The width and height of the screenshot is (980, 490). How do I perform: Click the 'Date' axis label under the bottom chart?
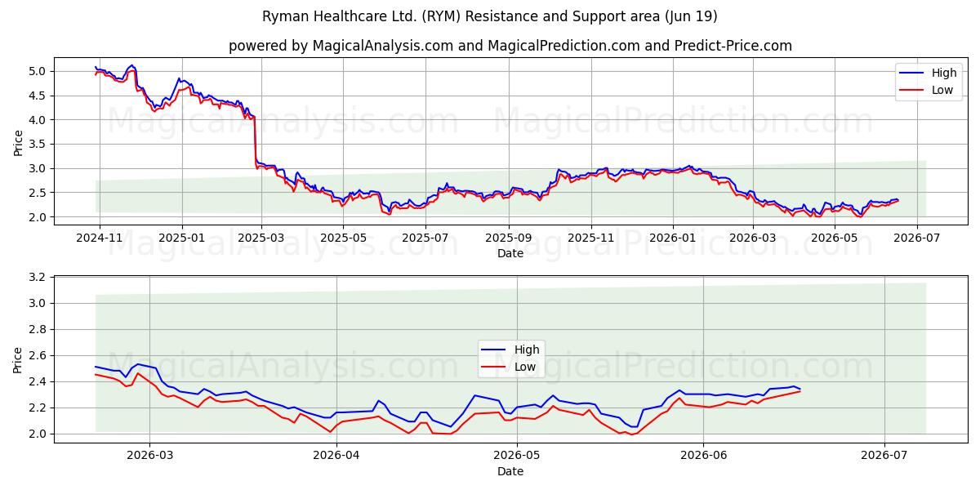(510, 472)
